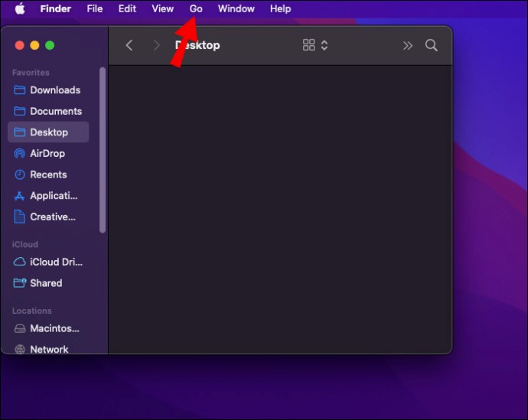Click the Recents clock icon
528x420 pixels.
pyautogui.click(x=20, y=174)
